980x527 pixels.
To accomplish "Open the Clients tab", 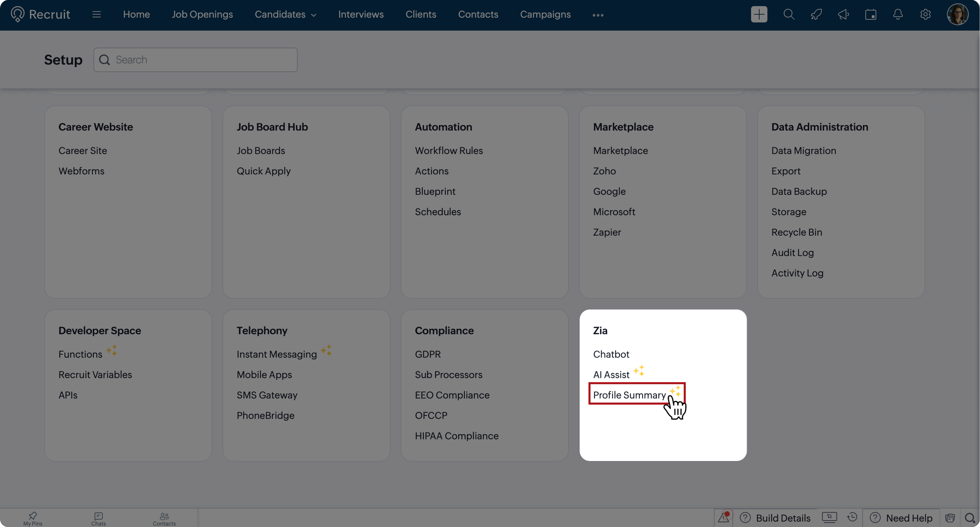I will pyautogui.click(x=421, y=14).
